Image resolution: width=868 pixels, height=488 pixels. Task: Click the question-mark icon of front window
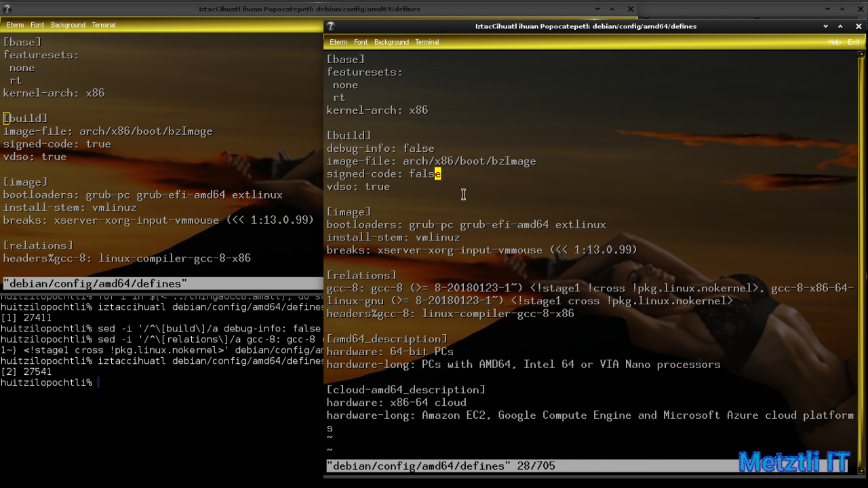pos(331,26)
